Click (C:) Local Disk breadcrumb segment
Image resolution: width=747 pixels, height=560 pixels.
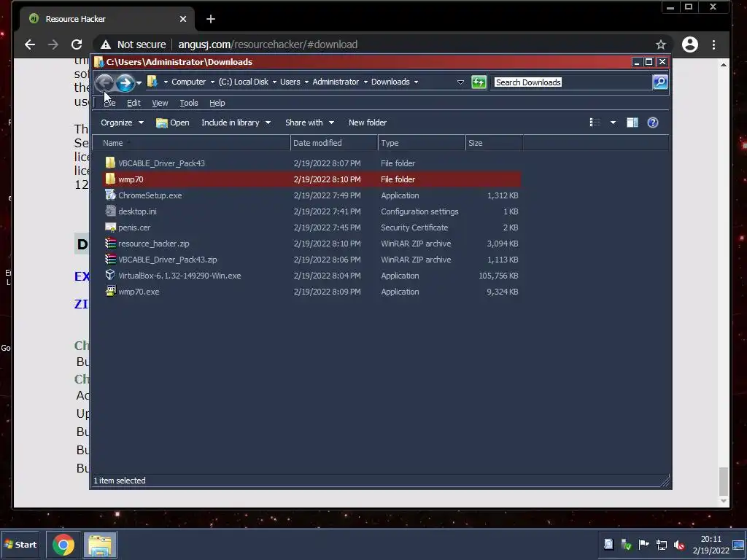click(244, 82)
